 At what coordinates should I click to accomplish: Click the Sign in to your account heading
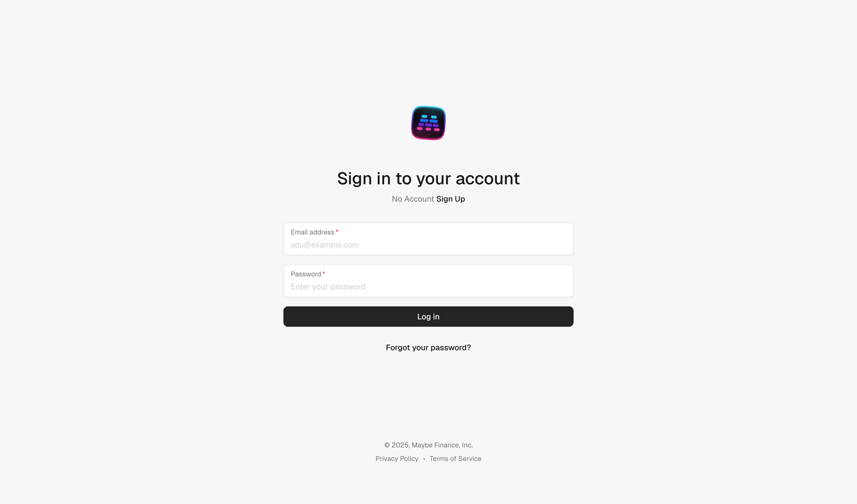pos(428,178)
